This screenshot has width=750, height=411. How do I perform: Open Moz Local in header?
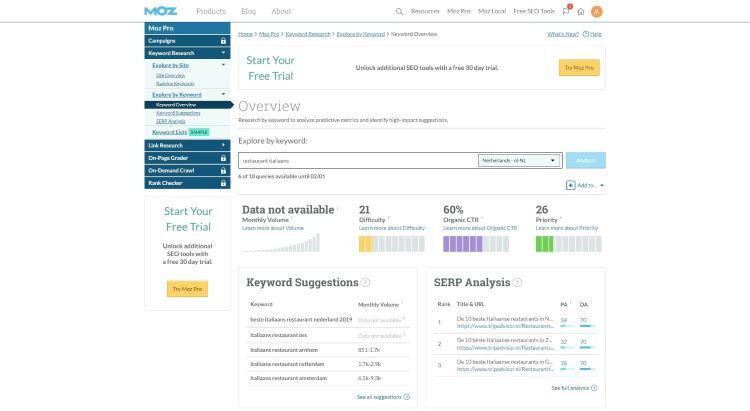[492, 11]
